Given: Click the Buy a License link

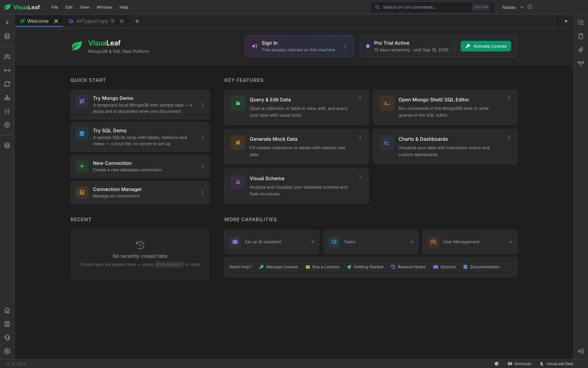Looking at the screenshot, I should pos(322,267).
